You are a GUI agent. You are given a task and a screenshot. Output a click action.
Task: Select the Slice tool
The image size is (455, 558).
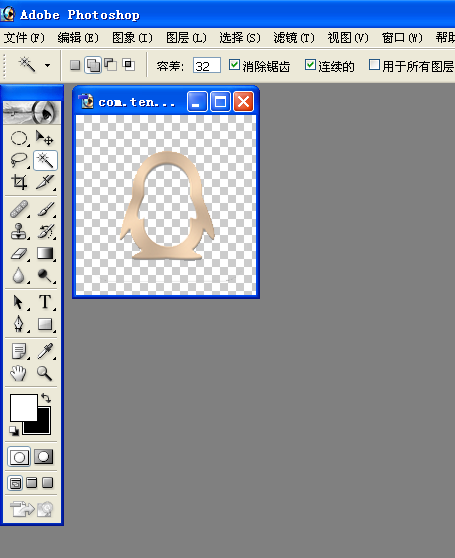45,182
